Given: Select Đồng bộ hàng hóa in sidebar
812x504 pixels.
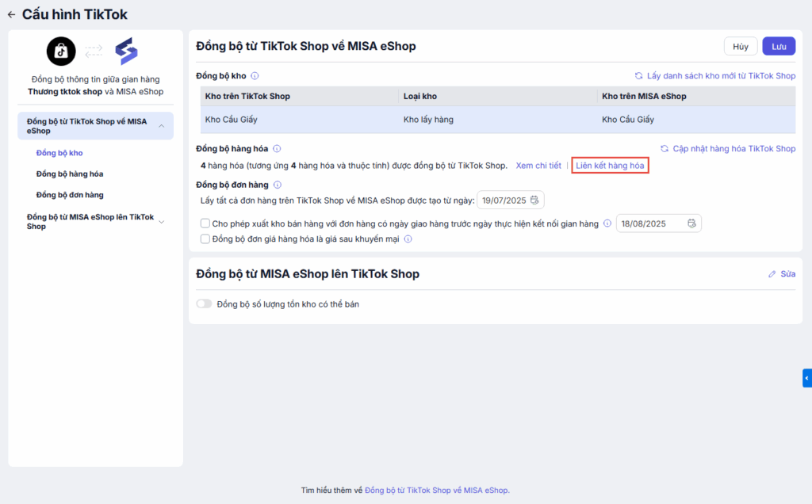Looking at the screenshot, I should [x=70, y=174].
